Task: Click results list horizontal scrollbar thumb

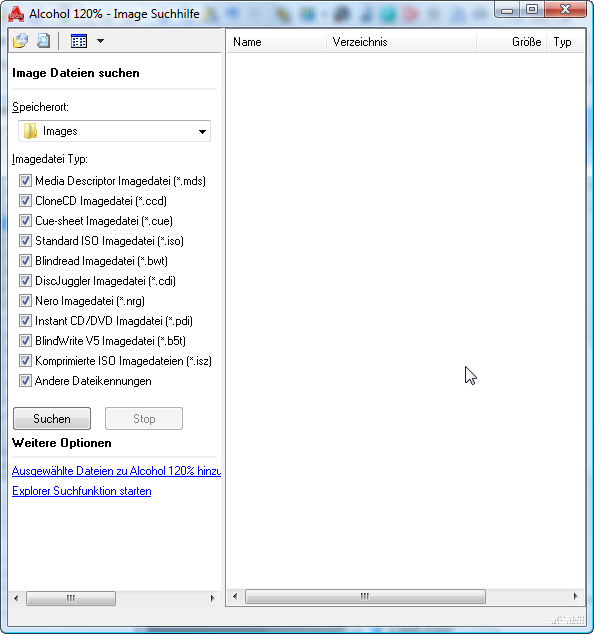Action: point(365,596)
